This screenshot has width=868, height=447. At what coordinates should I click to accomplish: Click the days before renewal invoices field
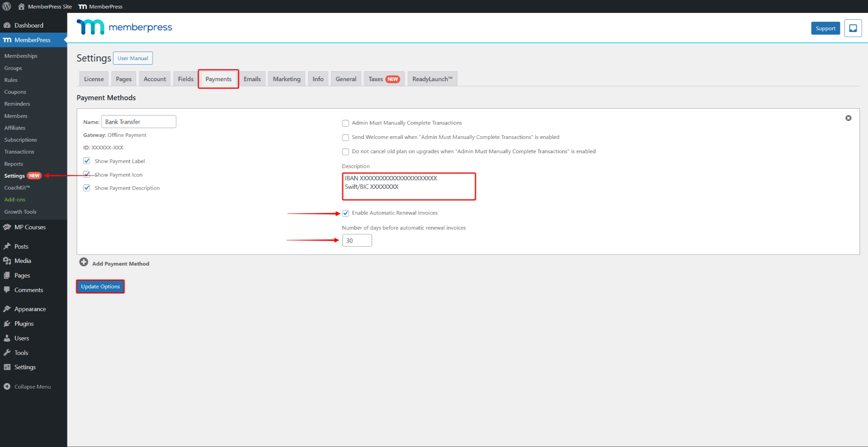357,240
